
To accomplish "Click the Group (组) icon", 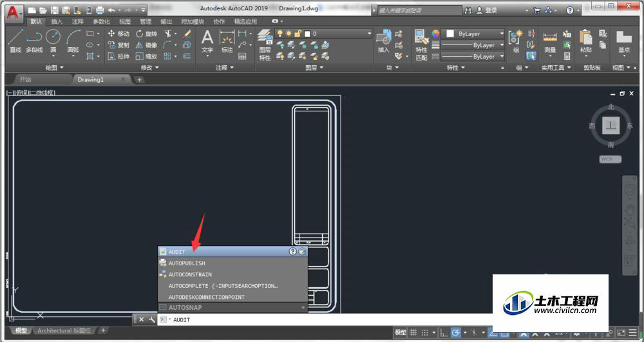I will click(516, 41).
